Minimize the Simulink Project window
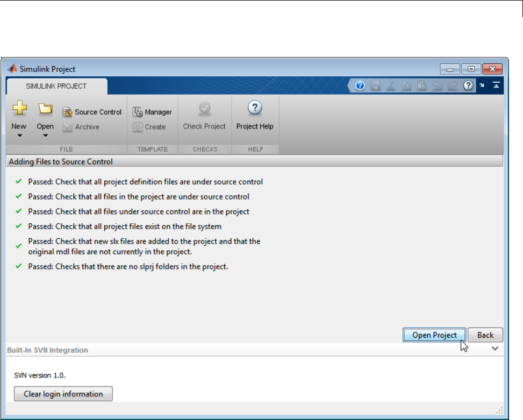523x420 pixels. 450,69
